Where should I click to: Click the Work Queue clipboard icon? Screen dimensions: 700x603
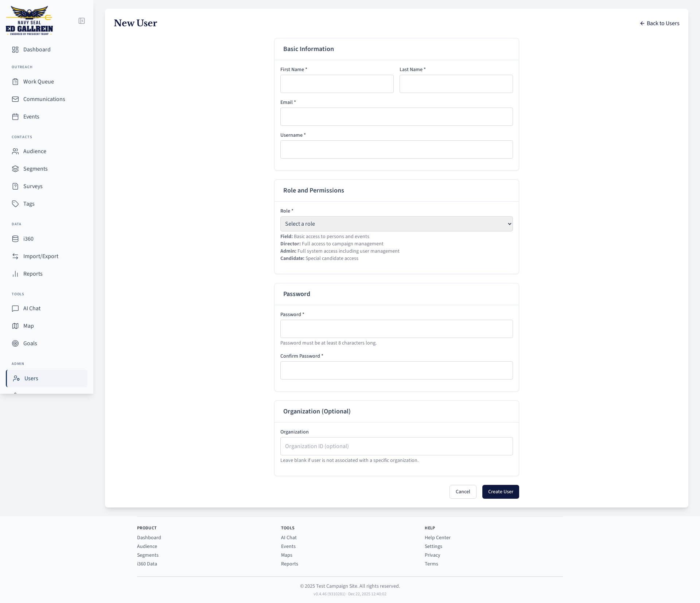click(15, 82)
